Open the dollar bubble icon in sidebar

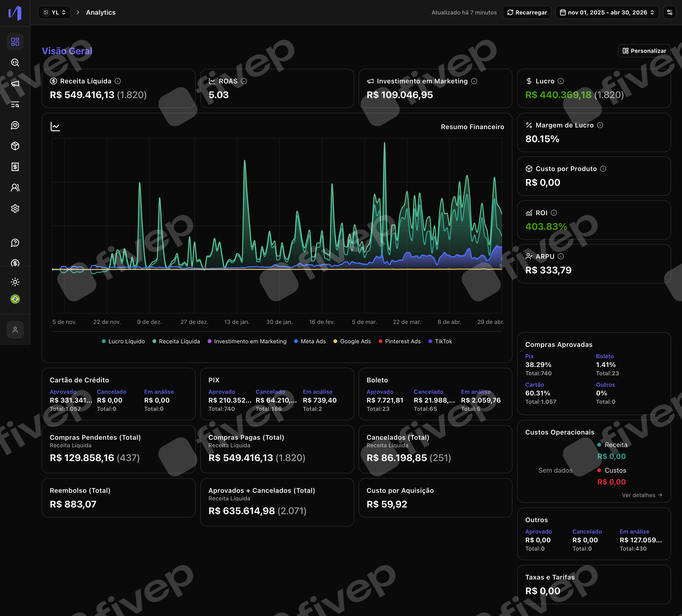click(x=15, y=263)
